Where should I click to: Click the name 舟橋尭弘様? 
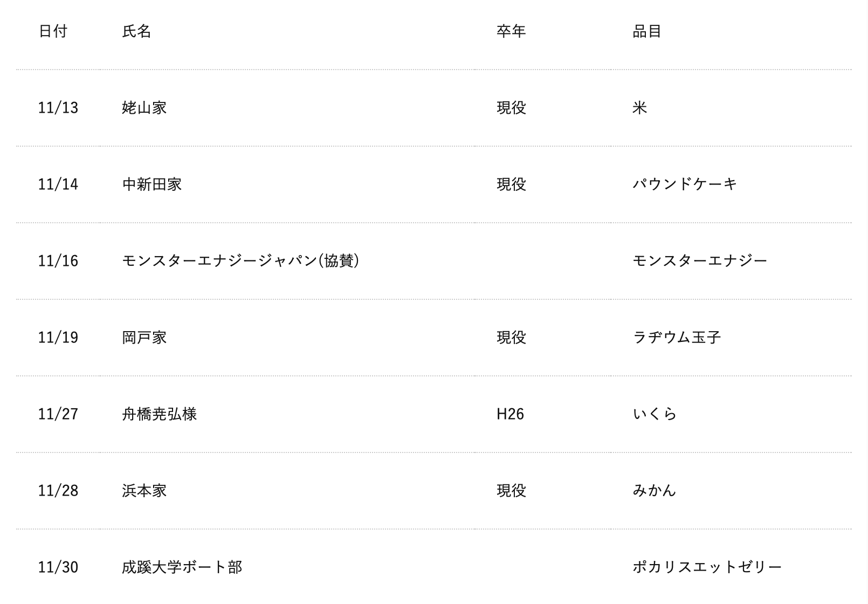159,414
